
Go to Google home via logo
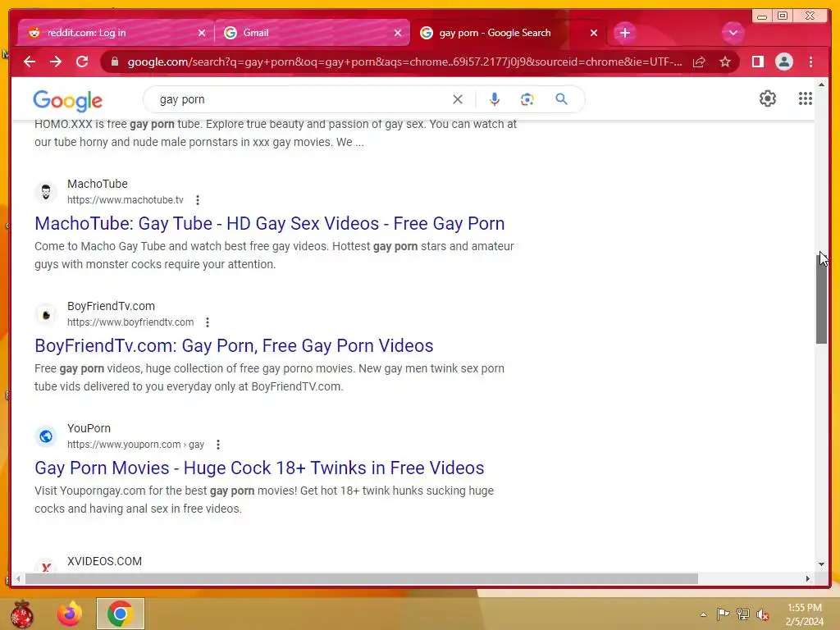tap(67, 100)
